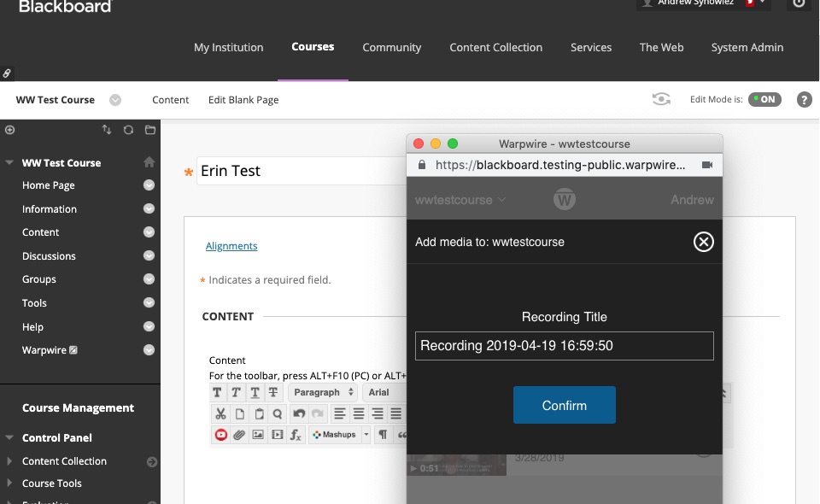Collapse the Control Panel section

coord(9,437)
